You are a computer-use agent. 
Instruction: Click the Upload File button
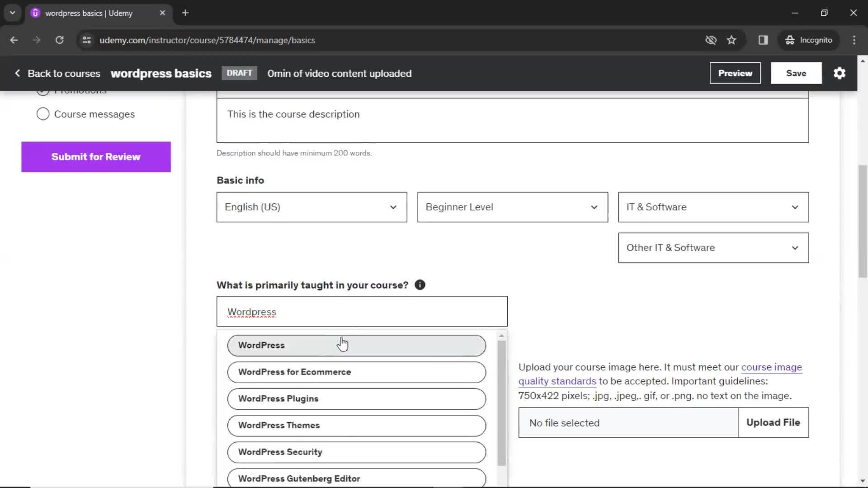(x=773, y=422)
